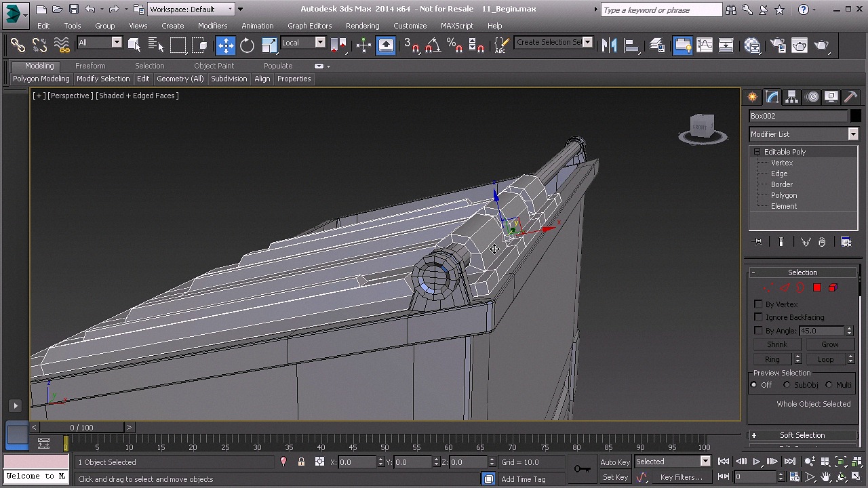
Task: Click Configure Modifier Sets icon
Action: (846, 242)
